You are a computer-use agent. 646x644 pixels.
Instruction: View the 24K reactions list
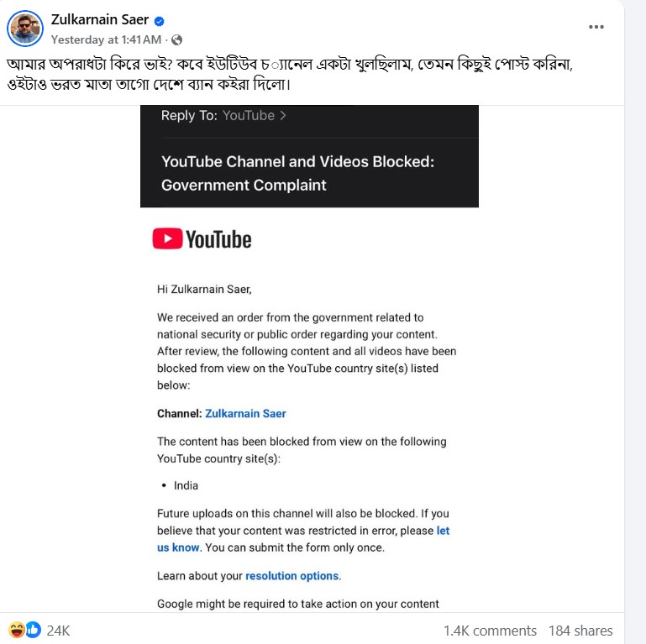tap(58, 631)
